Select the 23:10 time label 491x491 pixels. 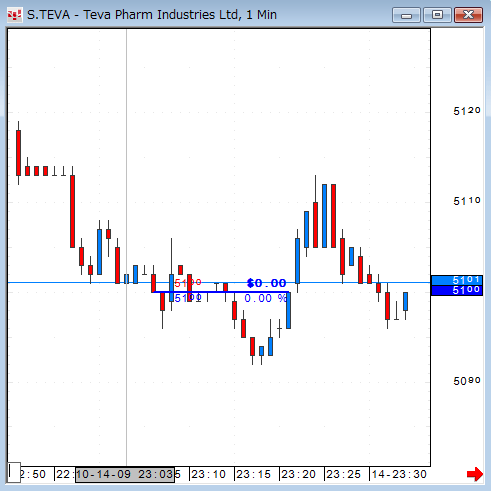(x=208, y=474)
